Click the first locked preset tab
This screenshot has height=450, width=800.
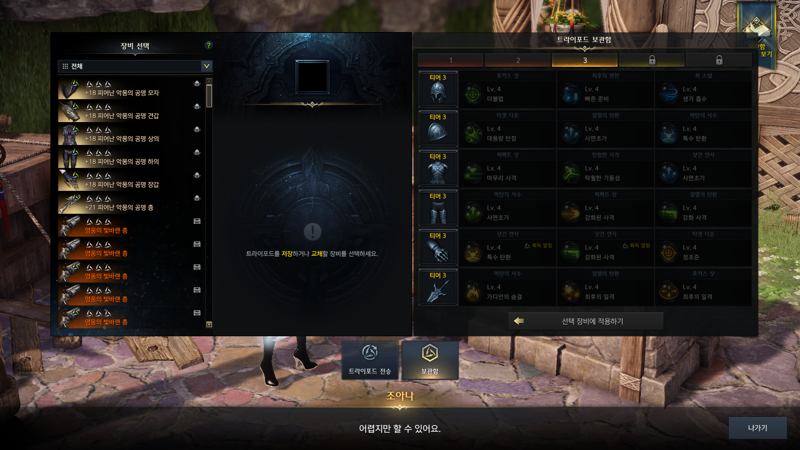pyautogui.click(x=652, y=60)
